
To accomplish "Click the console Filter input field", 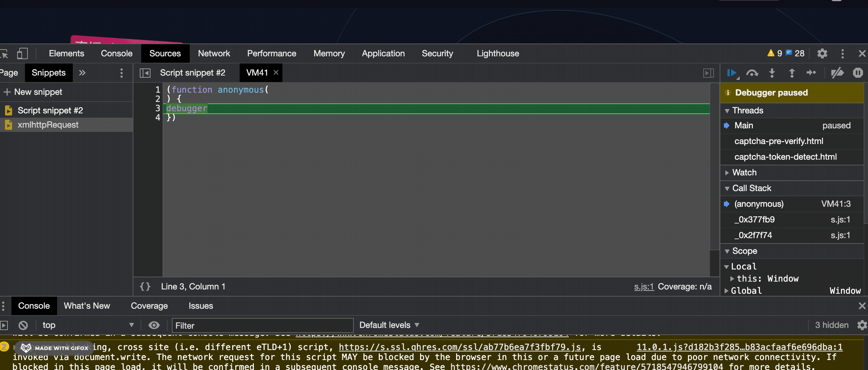I will [262, 325].
